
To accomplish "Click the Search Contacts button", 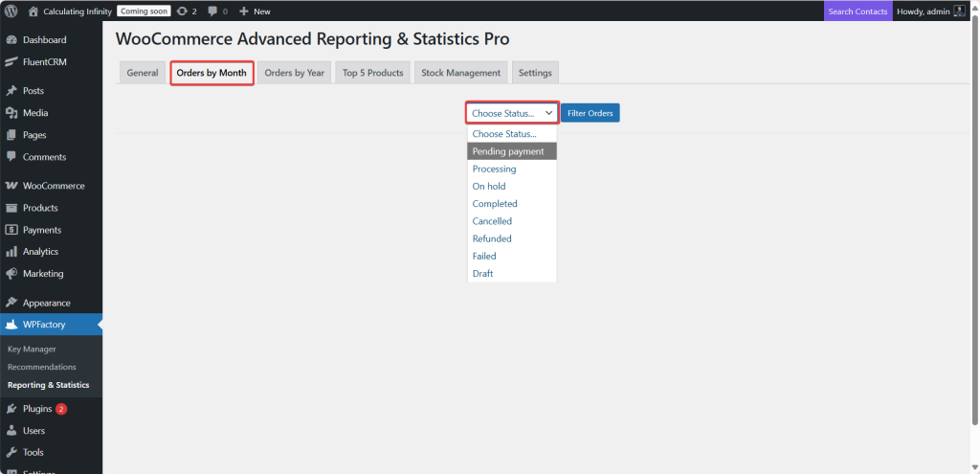I will pyautogui.click(x=857, y=11).
